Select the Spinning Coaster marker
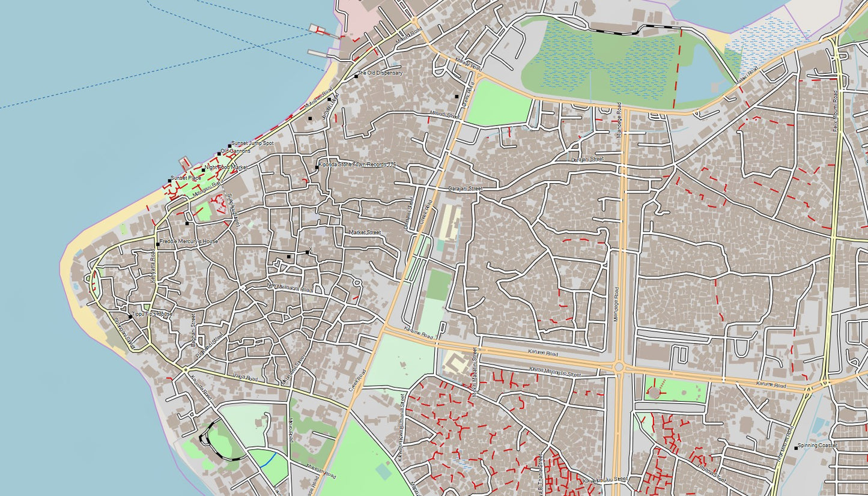 tap(797, 447)
